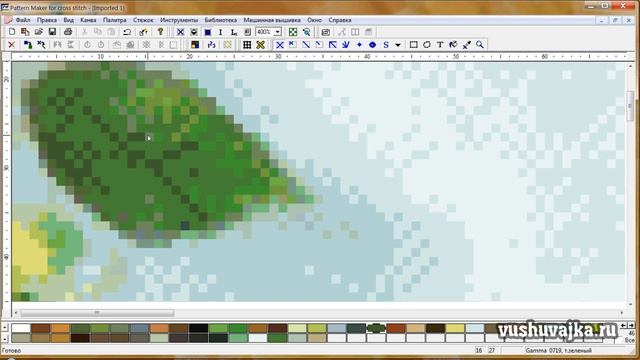Click the palette scroll up arrow on left
This screenshot has width=640, height=360.
5,328
